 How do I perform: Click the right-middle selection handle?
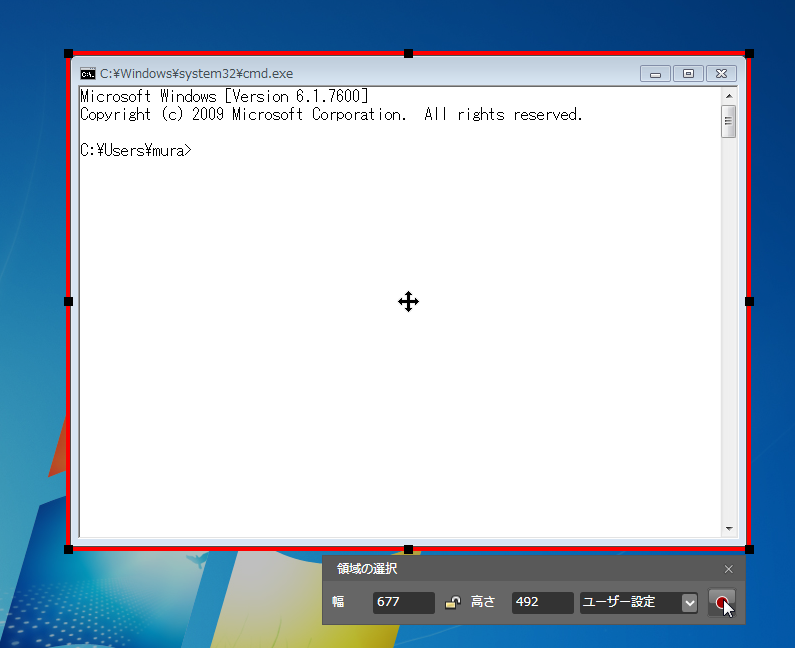pyautogui.click(x=749, y=302)
